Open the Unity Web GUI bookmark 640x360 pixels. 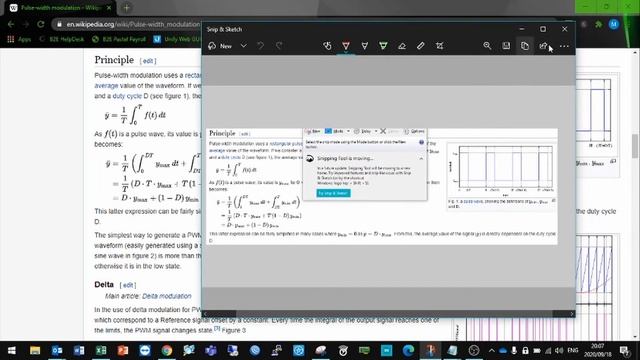tap(177, 39)
